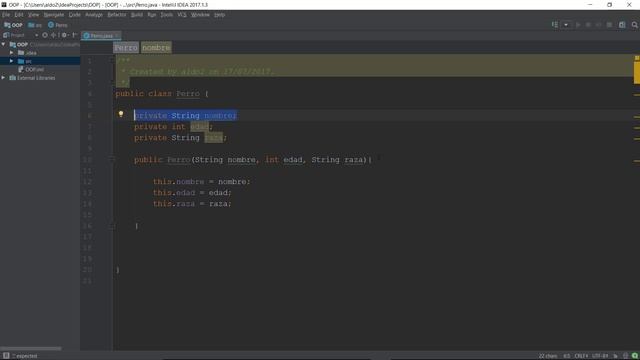The width and height of the screenshot is (640, 360).
Task: Open the Window menu
Action: (200, 15)
